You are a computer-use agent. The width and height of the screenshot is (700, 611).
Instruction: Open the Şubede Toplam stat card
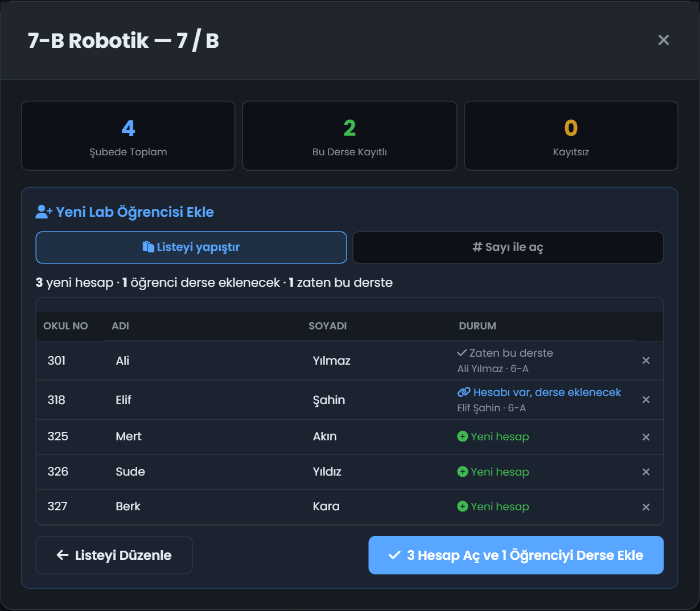coord(128,136)
